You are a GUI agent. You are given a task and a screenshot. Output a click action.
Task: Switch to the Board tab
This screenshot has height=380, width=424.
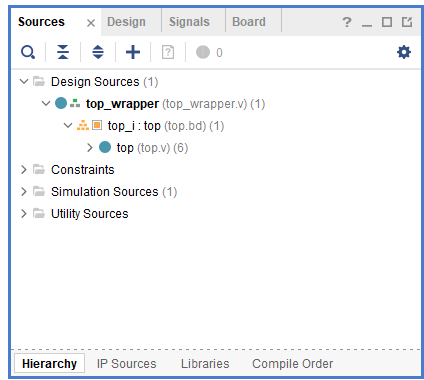[x=249, y=22]
